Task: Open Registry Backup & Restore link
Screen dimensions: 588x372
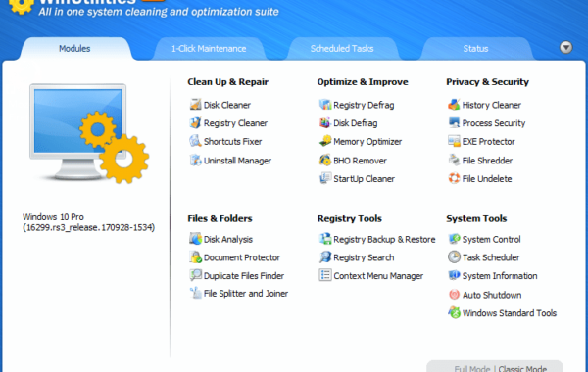Action: [384, 240]
